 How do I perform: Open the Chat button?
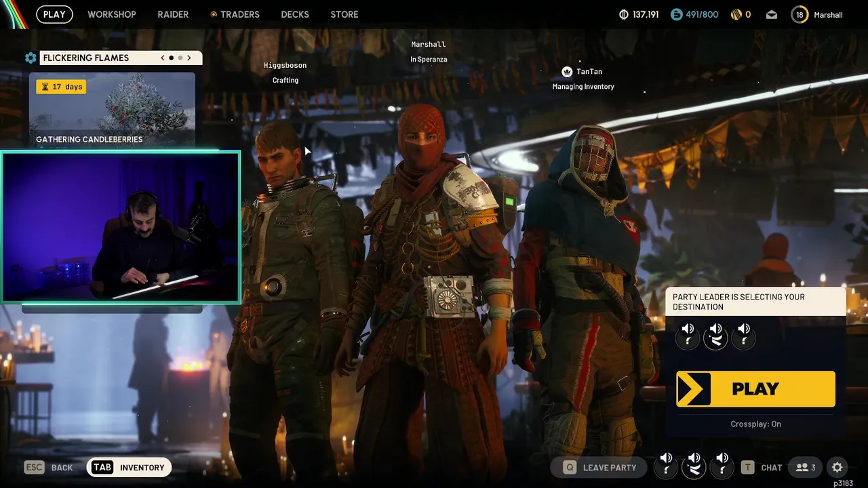(x=761, y=467)
